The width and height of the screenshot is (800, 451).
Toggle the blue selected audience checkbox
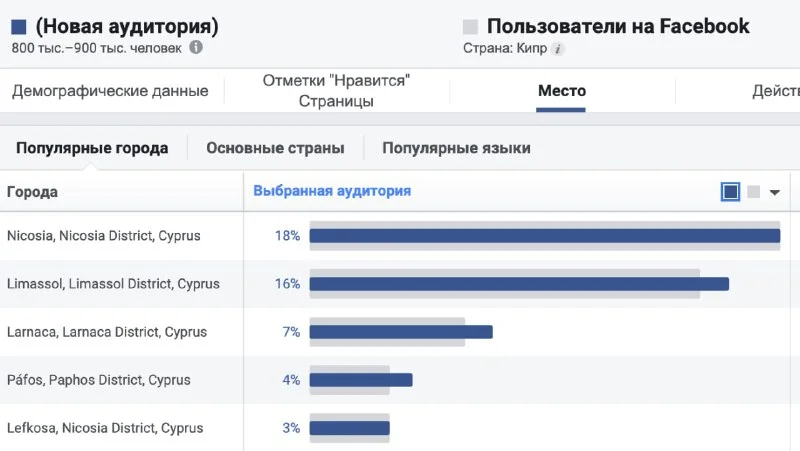tap(730, 192)
